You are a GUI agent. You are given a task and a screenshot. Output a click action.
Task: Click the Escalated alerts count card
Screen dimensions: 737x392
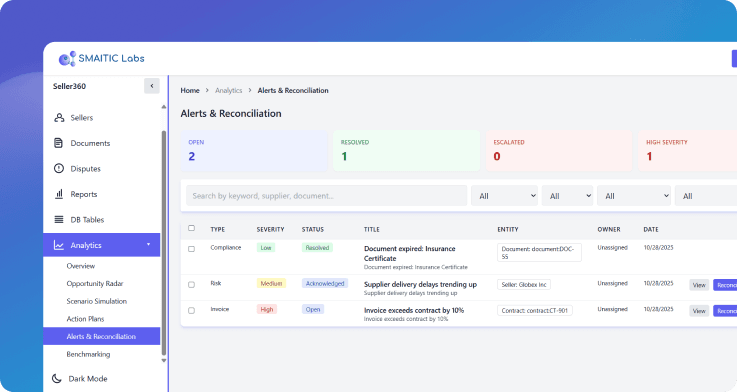pyautogui.click(x=559, y=150)
